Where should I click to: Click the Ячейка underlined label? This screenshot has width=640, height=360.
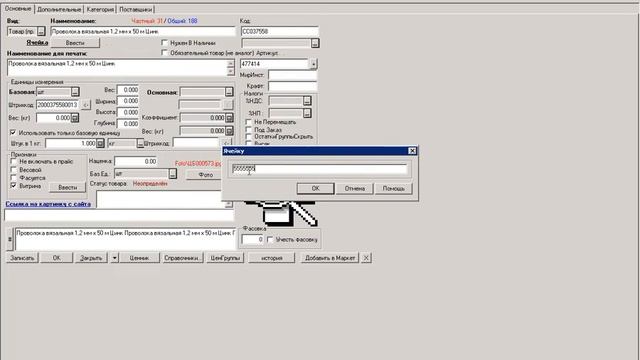tap(37, 42)
